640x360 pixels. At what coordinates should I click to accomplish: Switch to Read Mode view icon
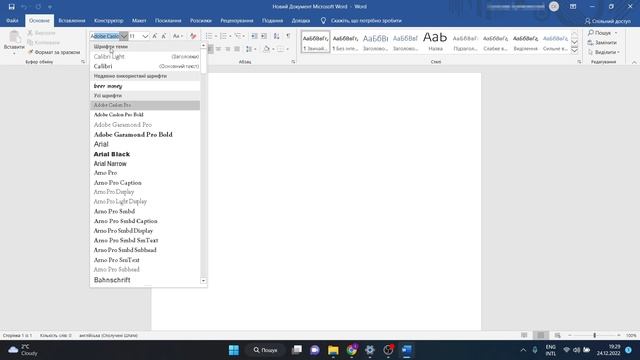tap(524, 335)
